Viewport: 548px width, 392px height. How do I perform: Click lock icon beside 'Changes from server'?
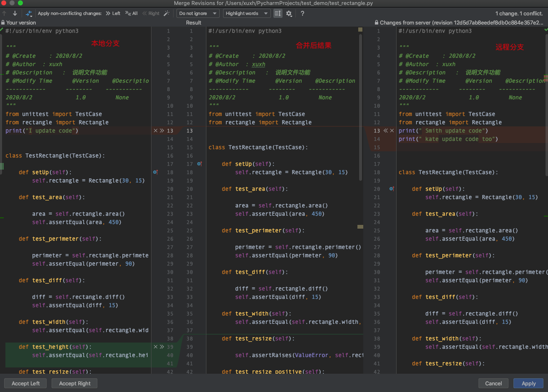tap(377, 22)
